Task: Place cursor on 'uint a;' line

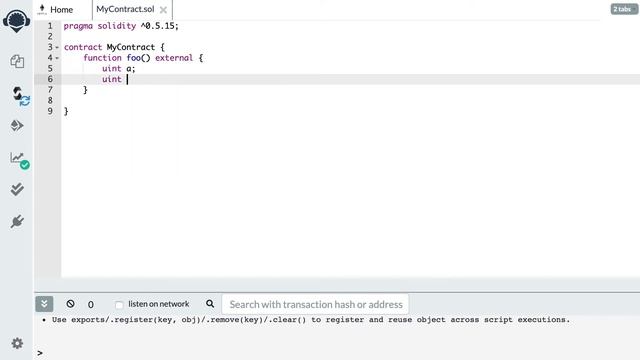Action: click(x=118, y=69)
